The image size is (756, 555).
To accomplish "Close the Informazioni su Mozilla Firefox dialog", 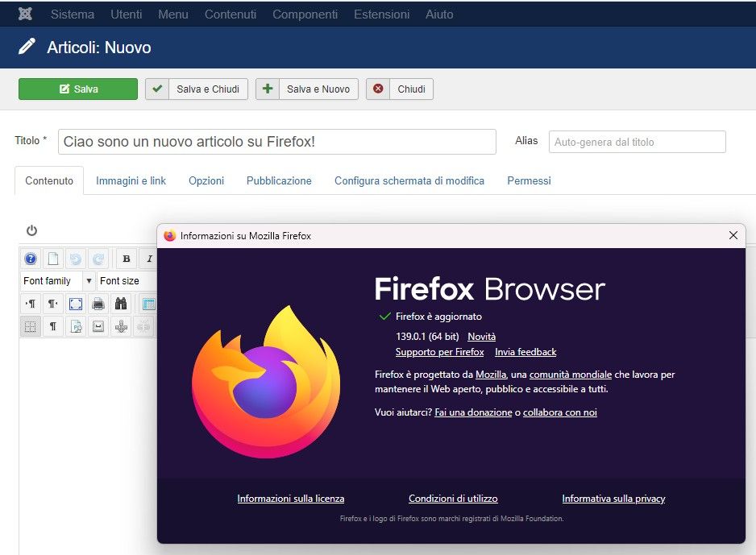I will tap(733, 235).
